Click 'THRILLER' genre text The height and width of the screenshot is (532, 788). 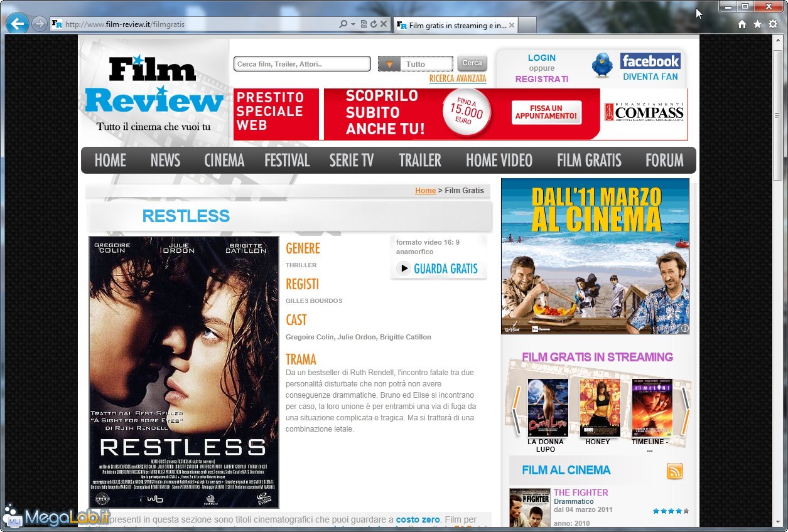click(x=301, y=265)
